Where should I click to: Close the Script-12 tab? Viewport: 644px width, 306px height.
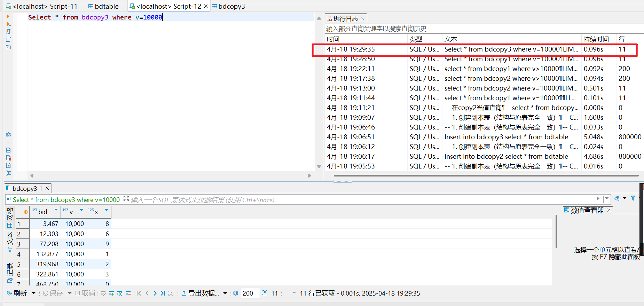point(206,6)
